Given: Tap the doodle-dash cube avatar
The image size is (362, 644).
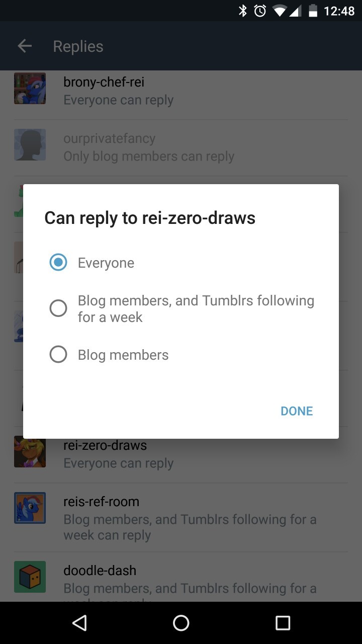Looking at the screenshot, I should pos(30,577).
